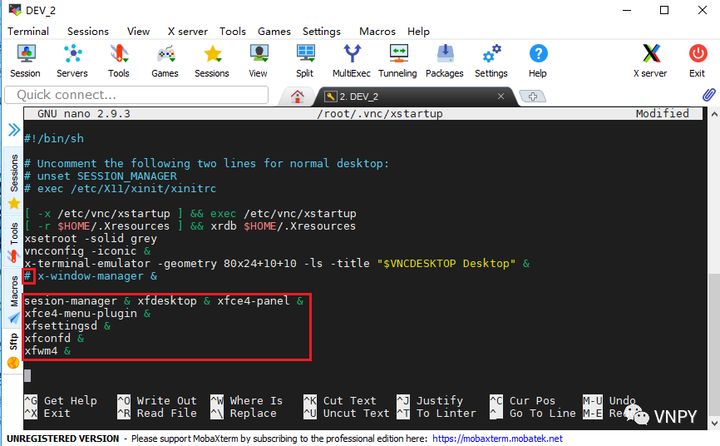720x446 pixels.
Task: Launch the MultiExec toolbar icon
Action: (352, 61)
